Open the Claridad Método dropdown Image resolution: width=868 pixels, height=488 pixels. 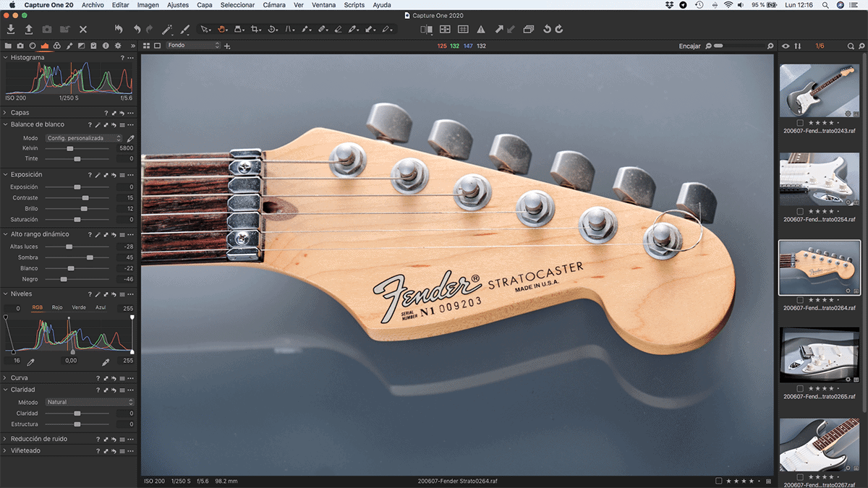click(90, 402)
